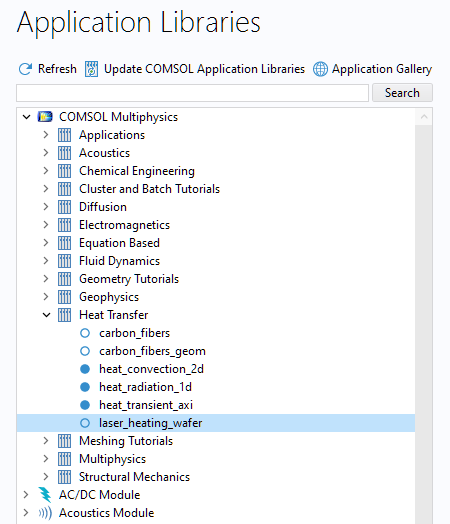Viewport: 450px width, 524px height.
Task: Select heat_transient_axi model entry
Action: coord(146,405)
